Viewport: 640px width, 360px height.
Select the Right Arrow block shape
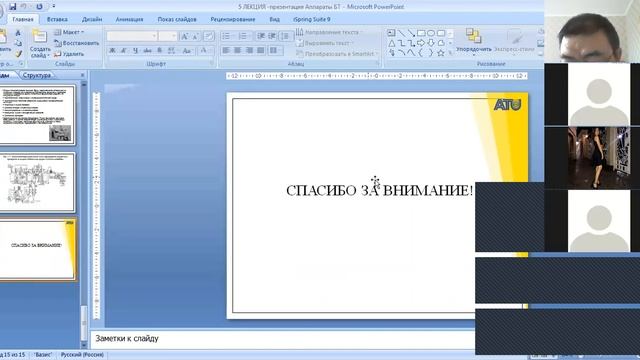[x=421, y=43]
